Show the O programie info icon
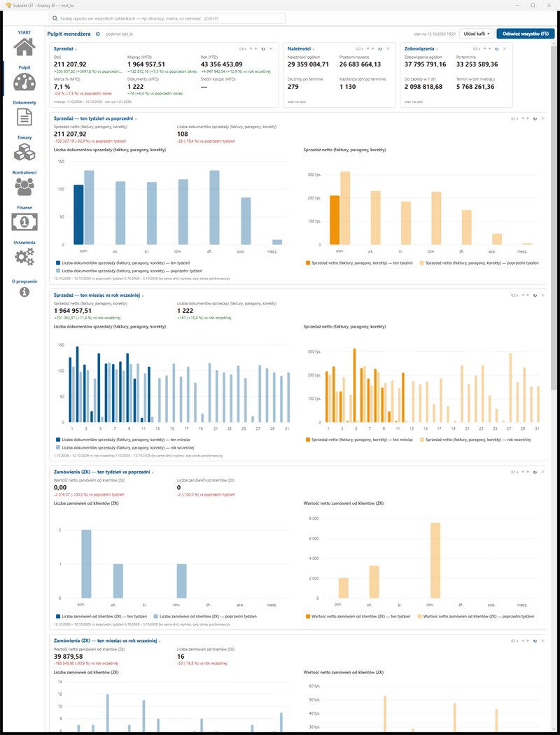560x735 pixels. point(24,292)
